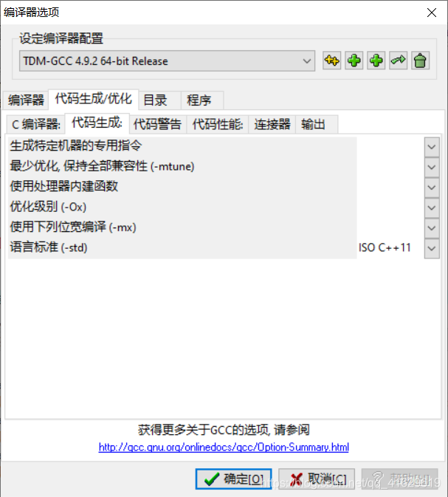Open the GCC Option-Summary.html link

(x=224, y=447)
